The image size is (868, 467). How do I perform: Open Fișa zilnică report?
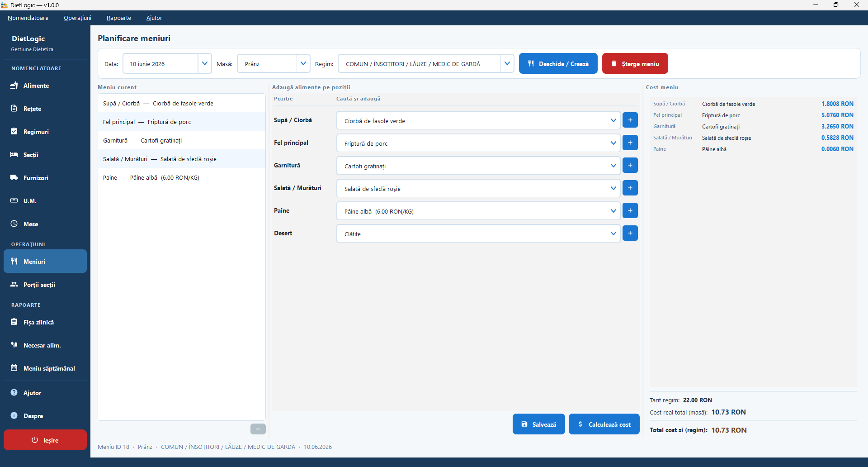[x=45, y=322]
